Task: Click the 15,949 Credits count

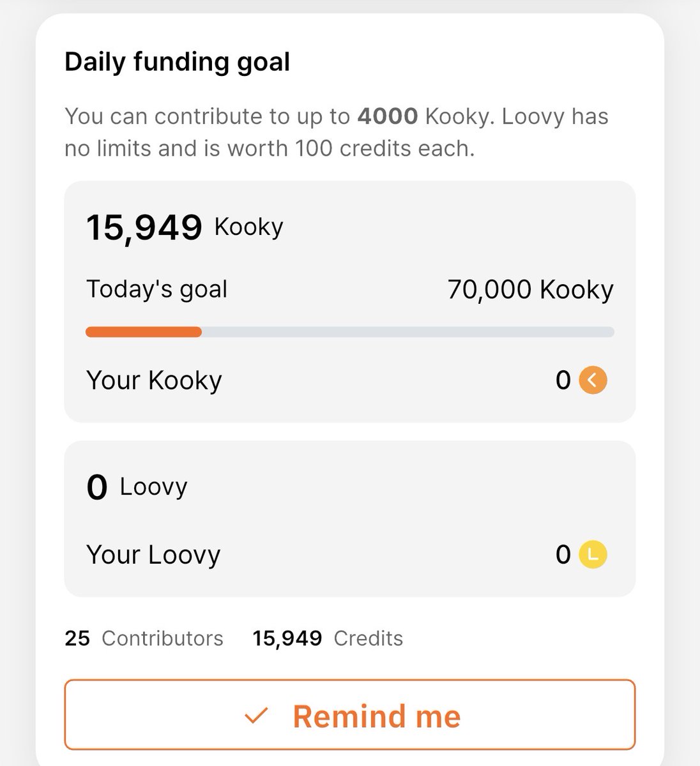Action: [x=328, y=638]
